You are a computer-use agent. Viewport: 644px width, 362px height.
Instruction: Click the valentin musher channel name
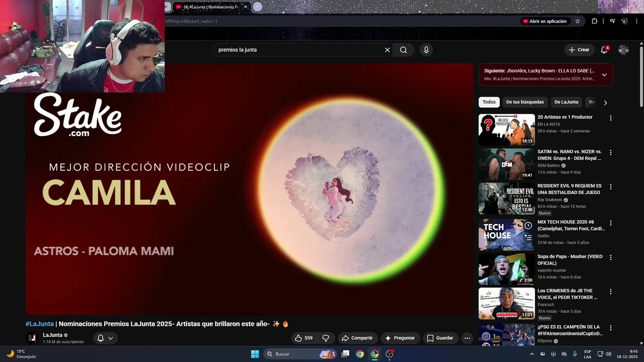(552, 270)
